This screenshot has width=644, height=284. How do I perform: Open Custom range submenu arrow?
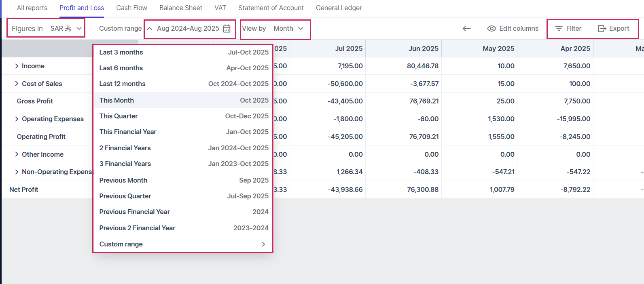[263, 244]
